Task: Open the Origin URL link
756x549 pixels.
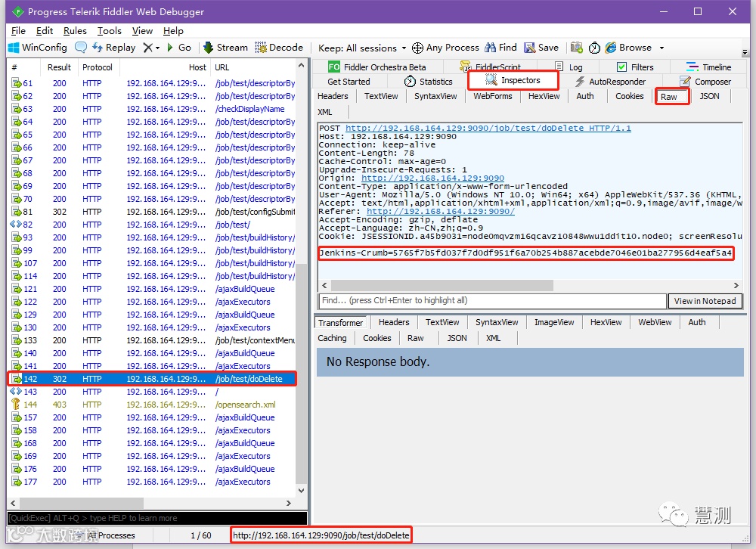Action: (x=432, y=178)
